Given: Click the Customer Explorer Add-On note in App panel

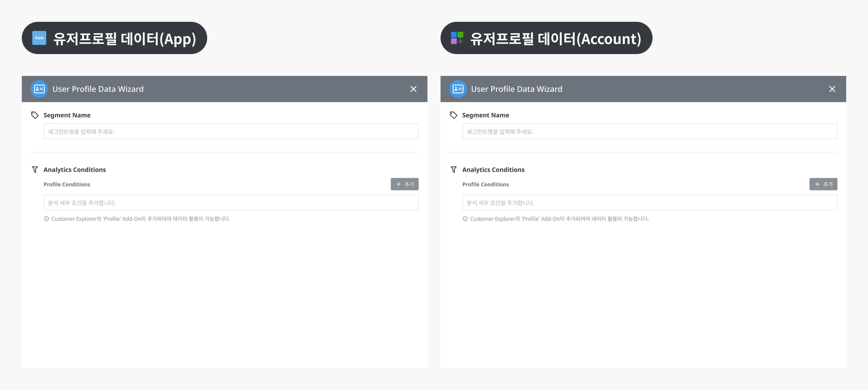Looking at the screenshot, I should click(140, 219).
